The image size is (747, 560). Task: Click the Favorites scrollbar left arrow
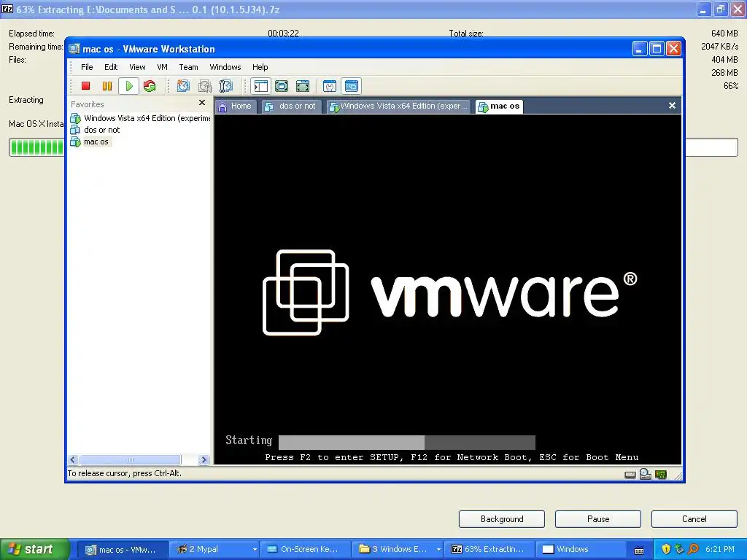tap(73, 460)
